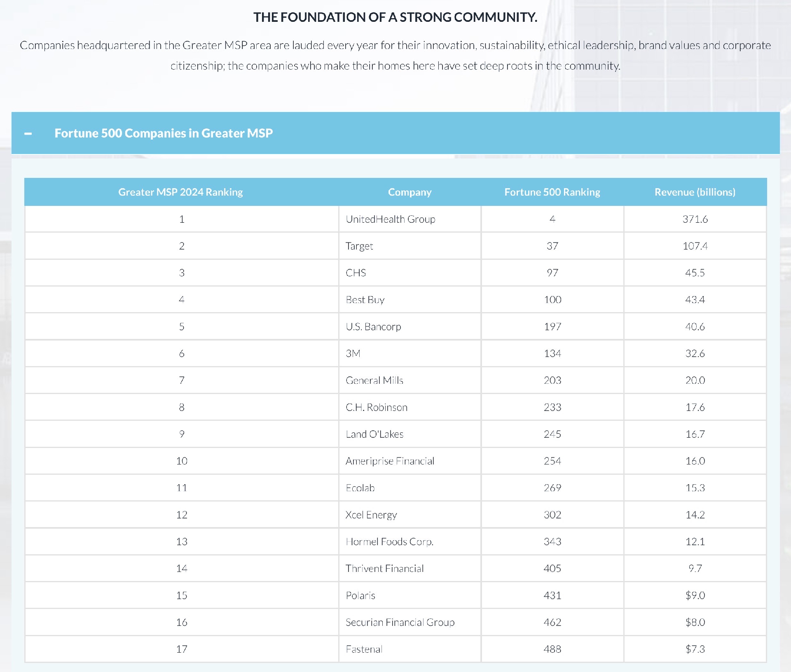791x672 pixels.
Task: Click the minus icon in the accordion header
Action: 28,133
